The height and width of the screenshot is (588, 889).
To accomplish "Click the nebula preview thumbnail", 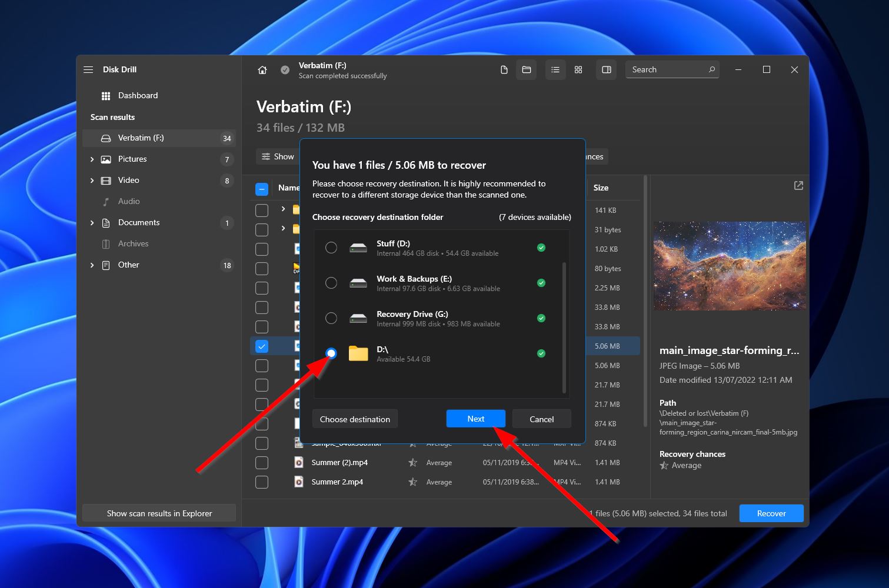I will 730,266.
